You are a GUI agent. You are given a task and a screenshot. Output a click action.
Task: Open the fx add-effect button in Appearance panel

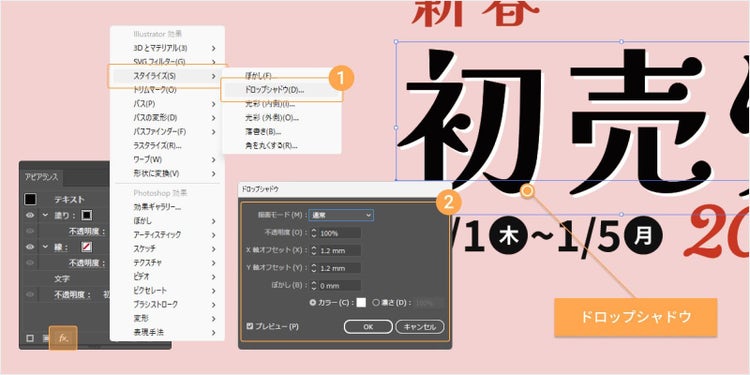point(63,338)
